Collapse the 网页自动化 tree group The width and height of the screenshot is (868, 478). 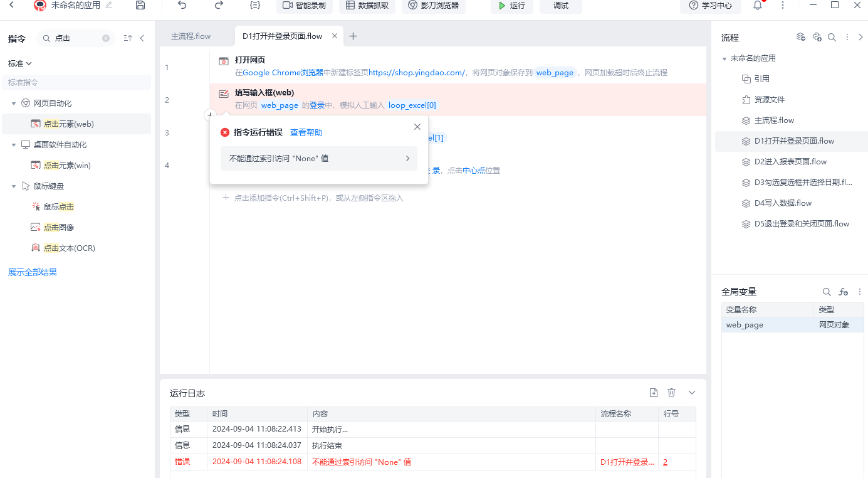(x=14, y=103)
